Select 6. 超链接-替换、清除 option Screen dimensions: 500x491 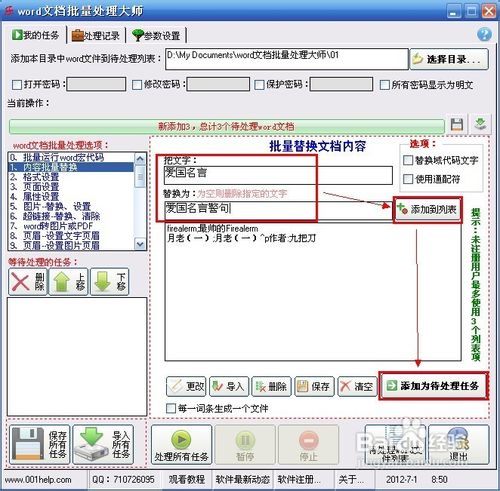point(71,216)
